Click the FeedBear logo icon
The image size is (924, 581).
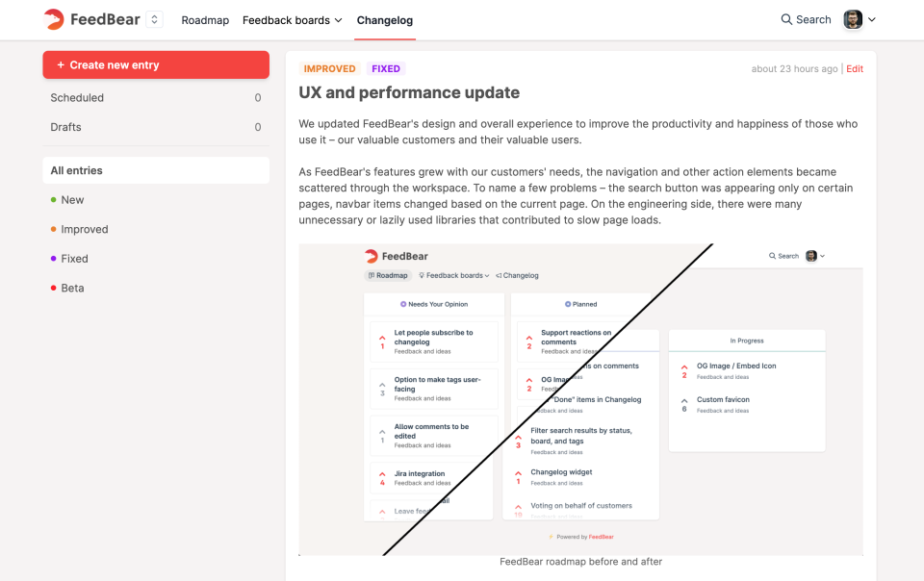tap(54, 19)
